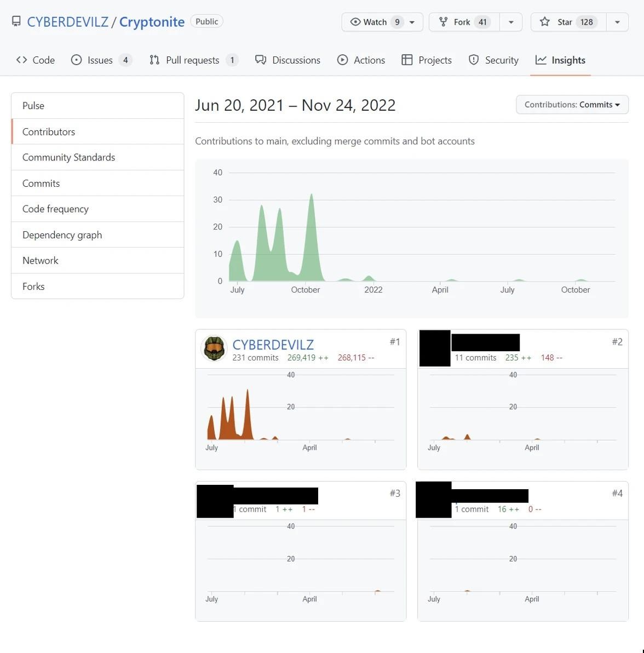Viewport: 644px width, 653px height.
Task: Click the Projects table icon
Action: pyautogui.click(x=407, y=60)
